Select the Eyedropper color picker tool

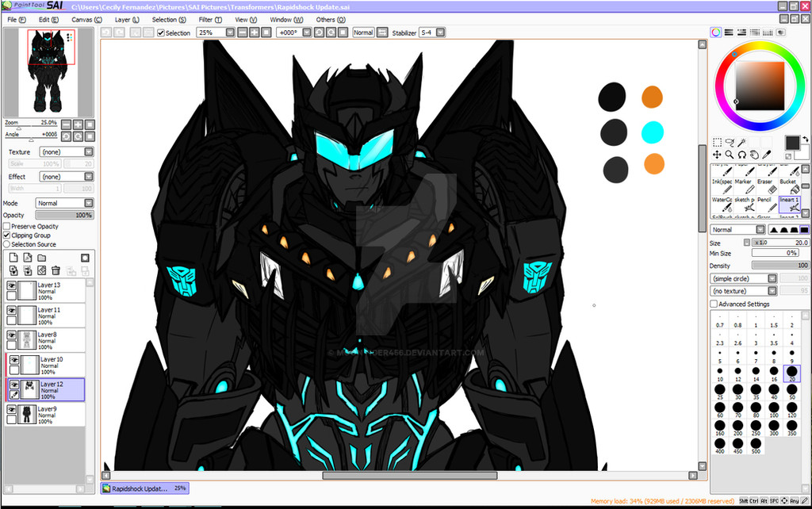pyautogui.click(x=767, y=155)
